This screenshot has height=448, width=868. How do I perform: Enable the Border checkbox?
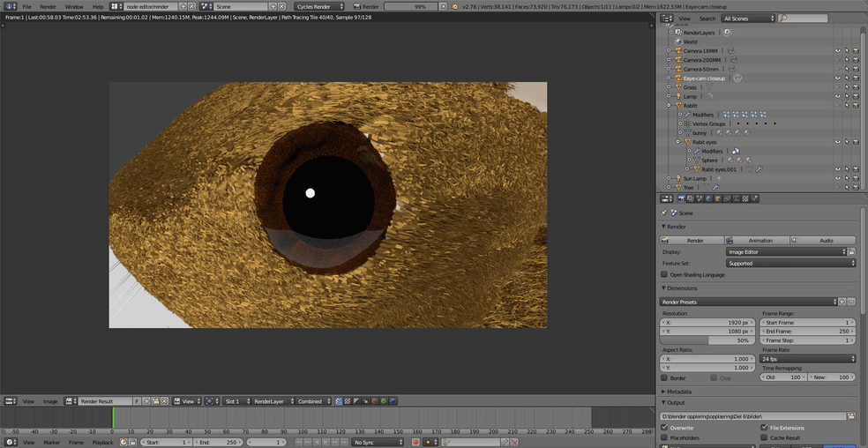point(664,377)
